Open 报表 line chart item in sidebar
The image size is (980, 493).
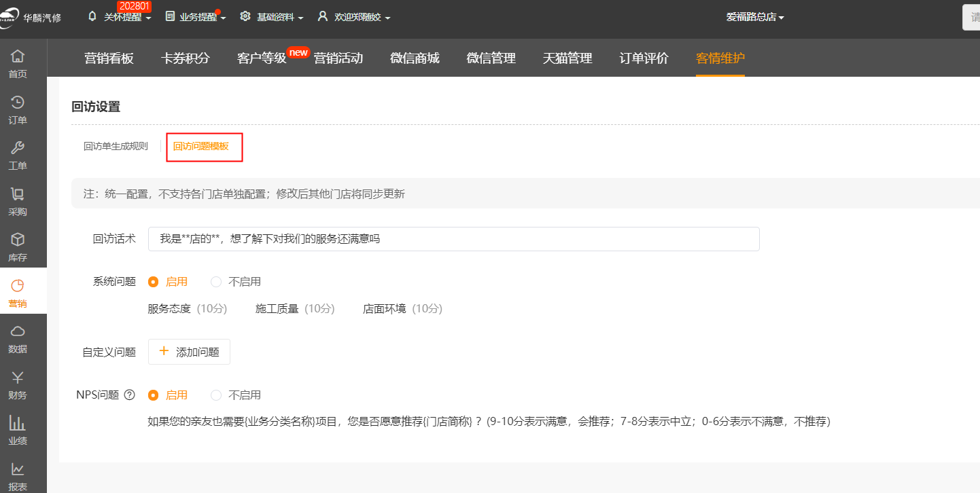coord(18,476)
